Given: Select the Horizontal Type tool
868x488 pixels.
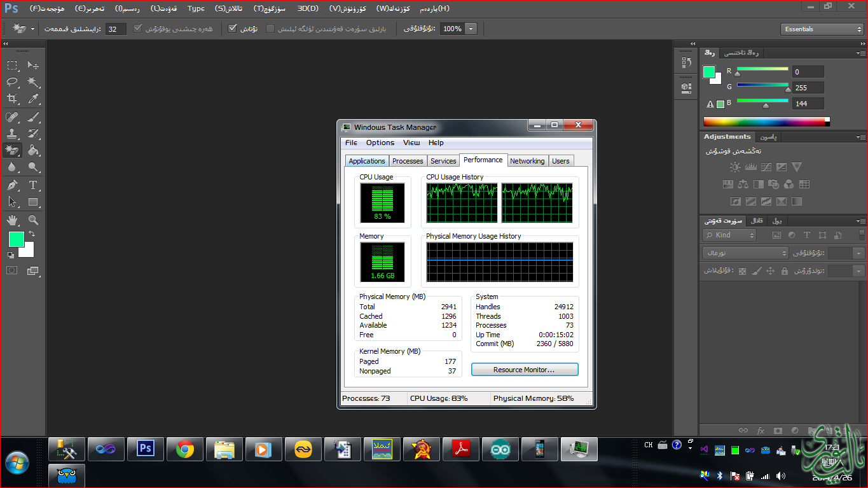Looking at the screenshot, I should coord(33,185).
